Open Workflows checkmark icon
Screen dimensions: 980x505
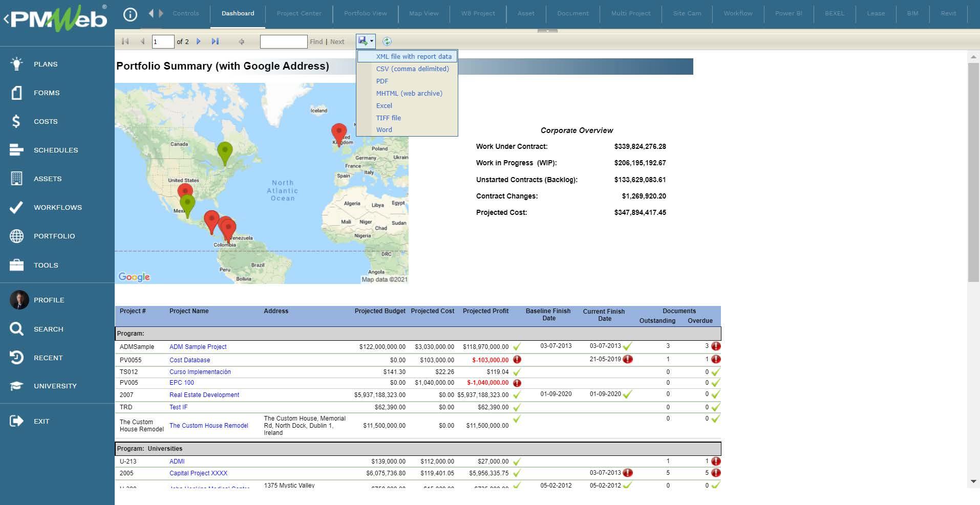(16, 207)
